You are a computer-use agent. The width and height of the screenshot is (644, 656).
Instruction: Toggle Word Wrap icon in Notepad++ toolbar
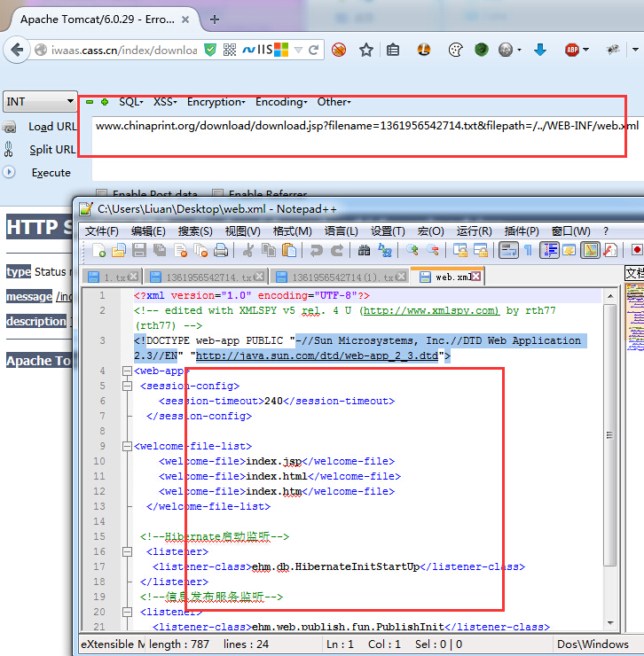click(508, 250)
